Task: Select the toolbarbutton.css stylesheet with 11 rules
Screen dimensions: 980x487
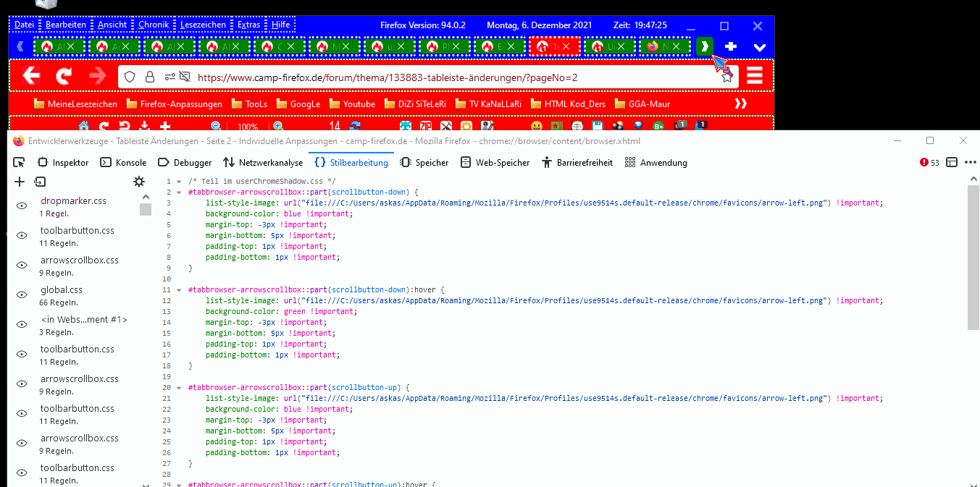Action: [x=78, y=236]
